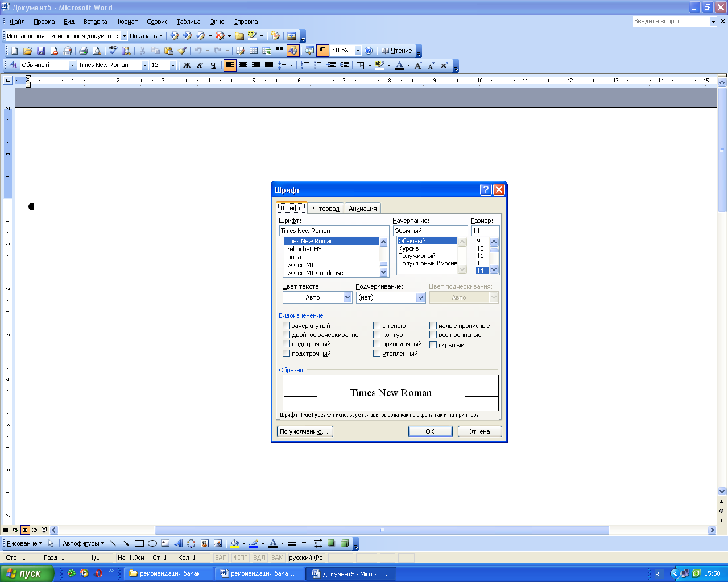Click the Italic (К) icon
The height and width of the screenshot is (582, 728).
tap(200, 65)
